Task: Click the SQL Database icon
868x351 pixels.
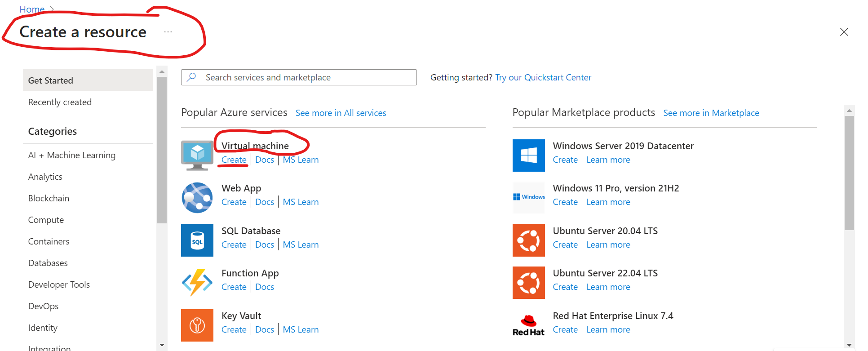Action: 197,240
